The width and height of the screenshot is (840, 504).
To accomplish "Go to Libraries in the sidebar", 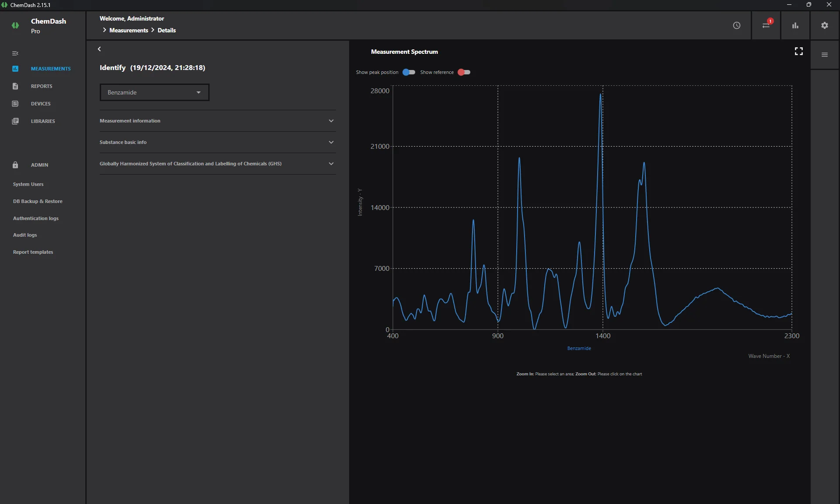I will pyautogui.click(x=43, y=121).
